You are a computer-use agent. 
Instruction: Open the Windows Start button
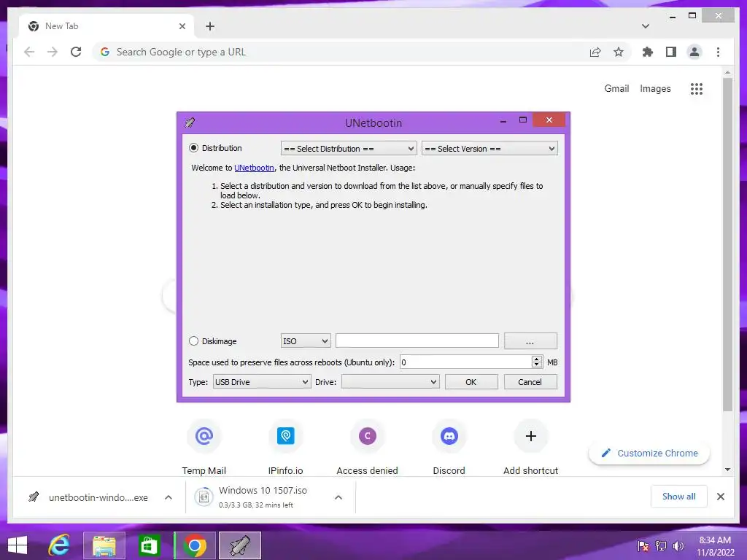coord(18,545)
